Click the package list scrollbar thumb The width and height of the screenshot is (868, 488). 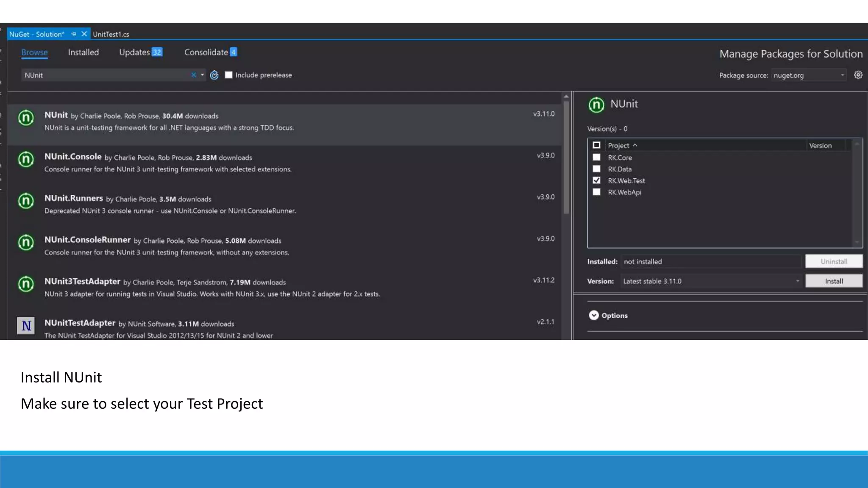566,157
